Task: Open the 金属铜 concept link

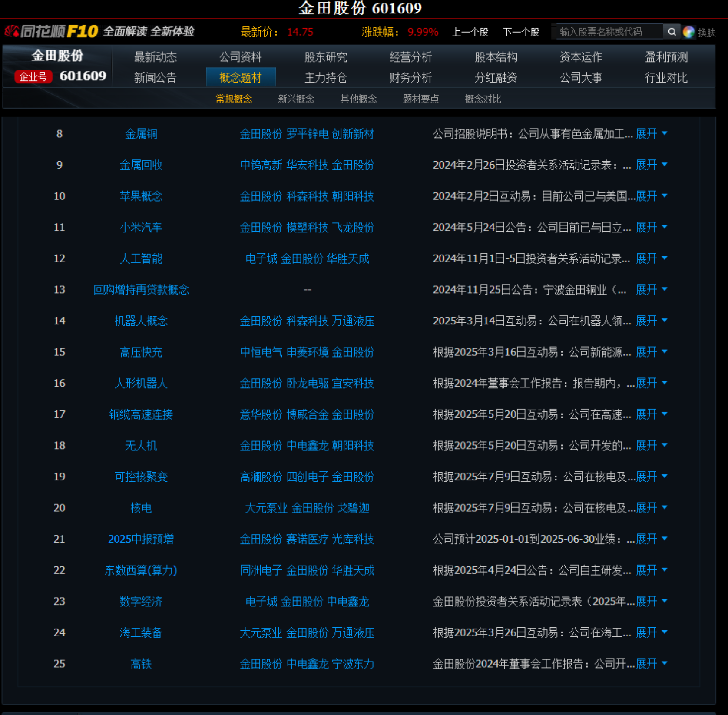Action: pos(141,134)
